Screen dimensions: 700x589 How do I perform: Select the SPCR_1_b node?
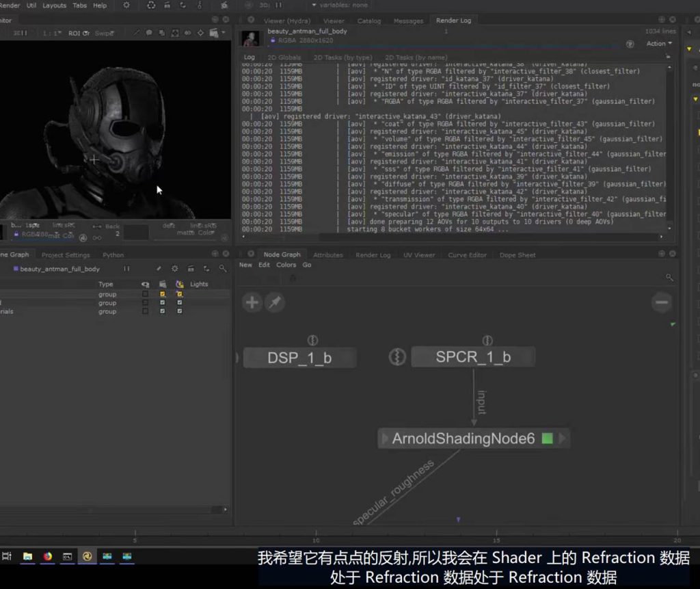coord(473,357)
